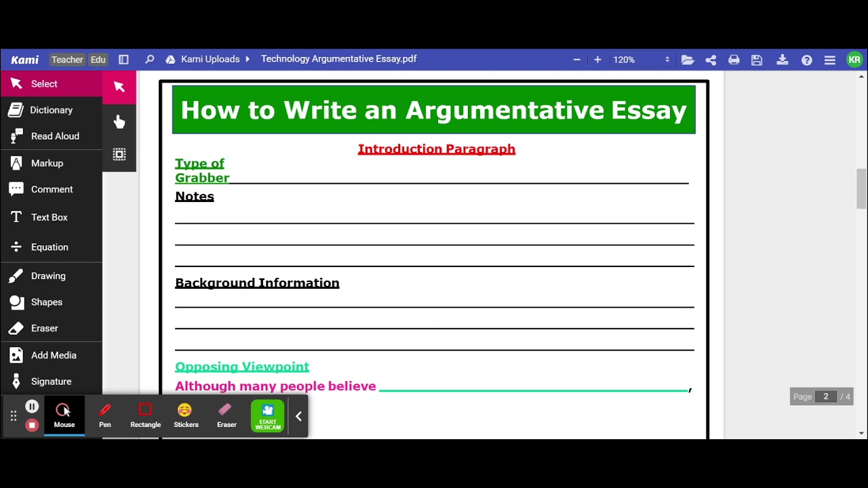This screenshot has width=868, height=488.
Task: Open the zoom level 120% dropdown
Action: (x=641, y=60)
